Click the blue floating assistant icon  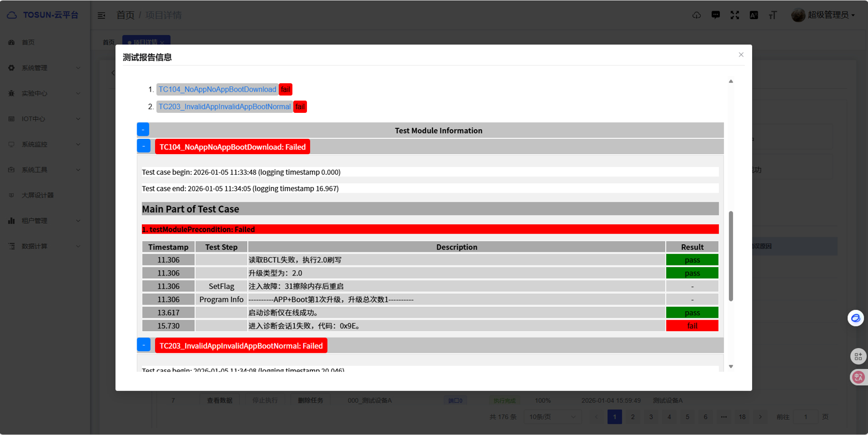tap(855, 318)
